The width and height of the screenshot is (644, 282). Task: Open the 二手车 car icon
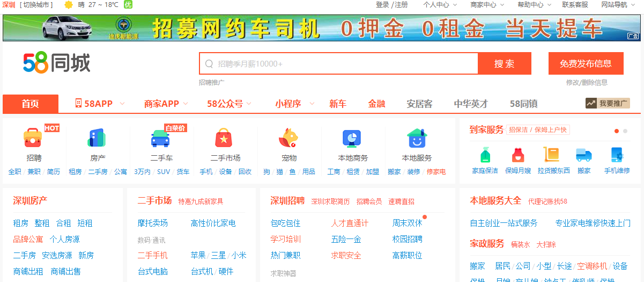point(160,138)
